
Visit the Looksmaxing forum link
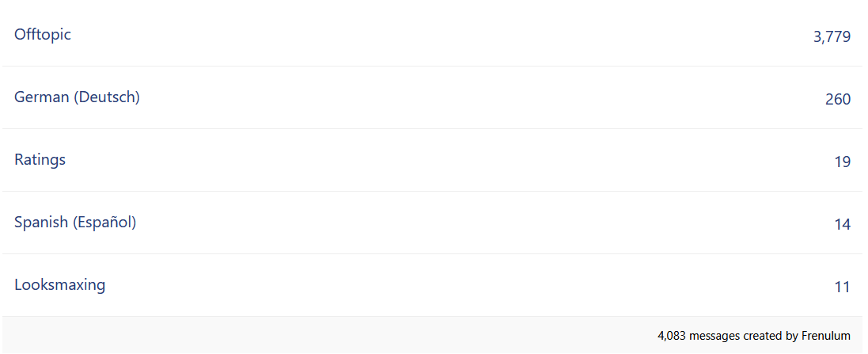pyautogui.click(x=60, y=285)
